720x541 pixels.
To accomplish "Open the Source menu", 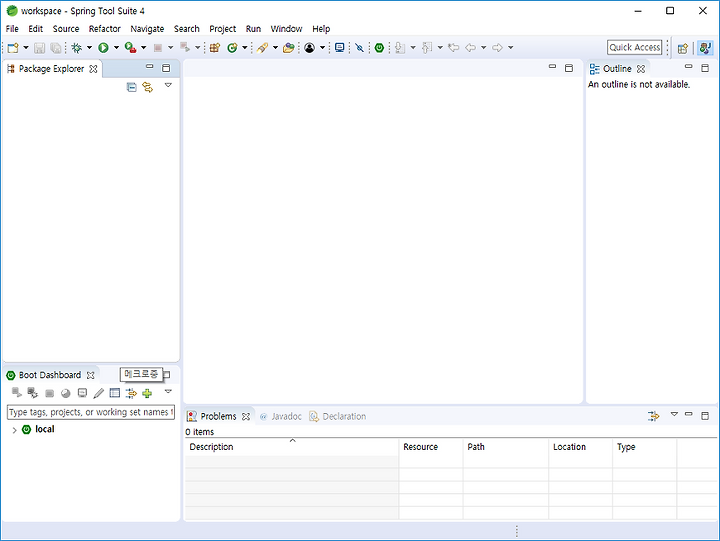I will (x=66, y=28).
